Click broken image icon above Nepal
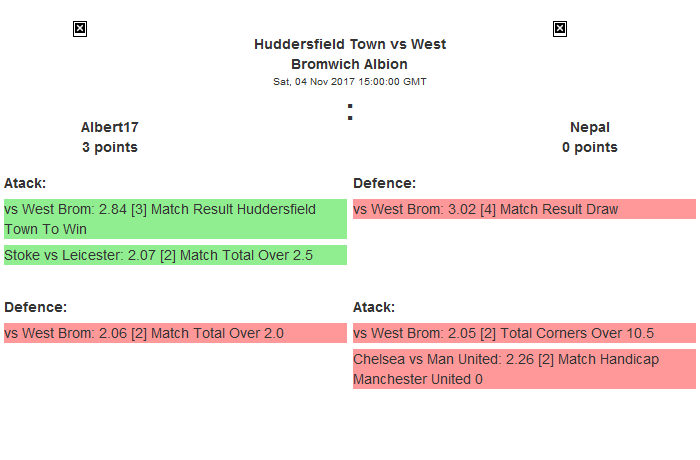This screenshot has height=460, width=700. [x=560, y=29]
